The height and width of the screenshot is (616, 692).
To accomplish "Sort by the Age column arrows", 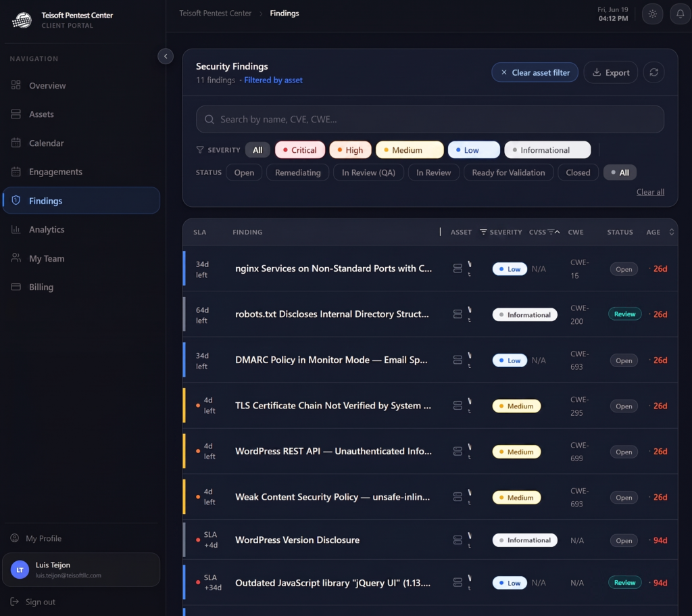I will tap(671, 233).
